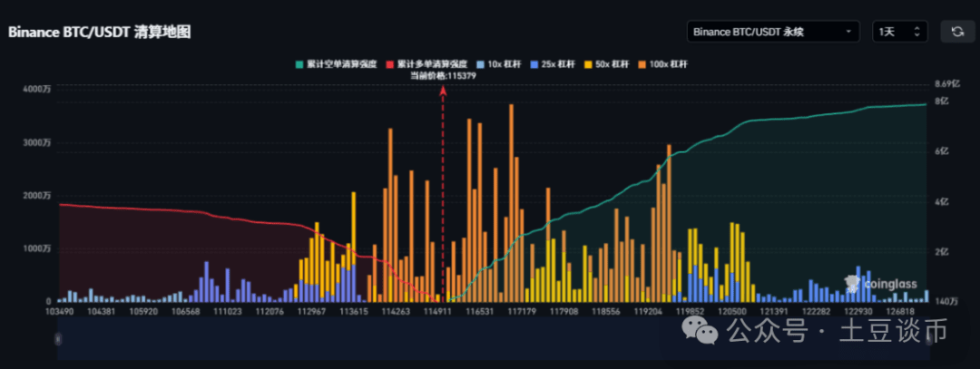Click the 122930 price axis label

(x=857, y=311)
